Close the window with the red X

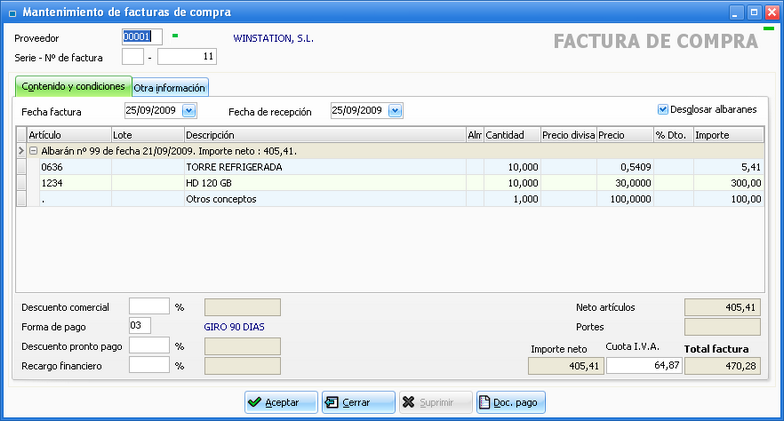pyautogui.click(x=770, y=12)
